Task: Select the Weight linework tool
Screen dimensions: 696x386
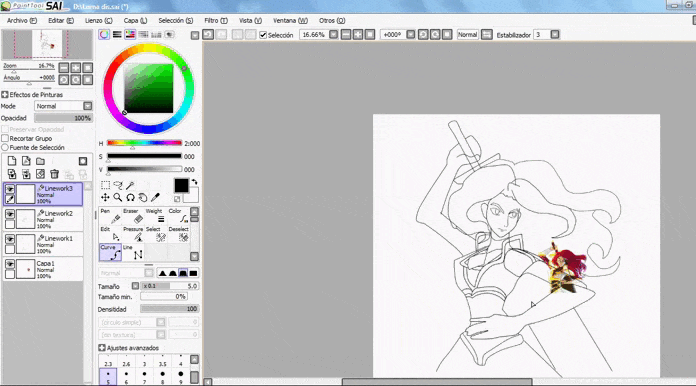Action: click(x=155, y=216)
